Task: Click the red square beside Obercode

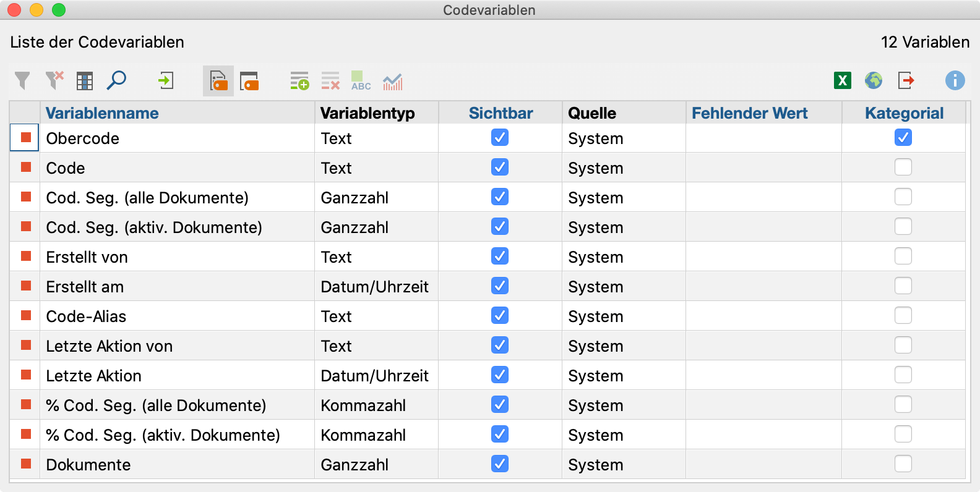Action: [x=26, y=137]
